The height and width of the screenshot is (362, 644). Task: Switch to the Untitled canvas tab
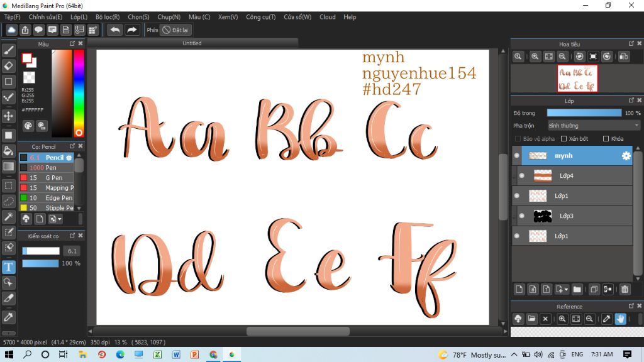pos(192,43)
